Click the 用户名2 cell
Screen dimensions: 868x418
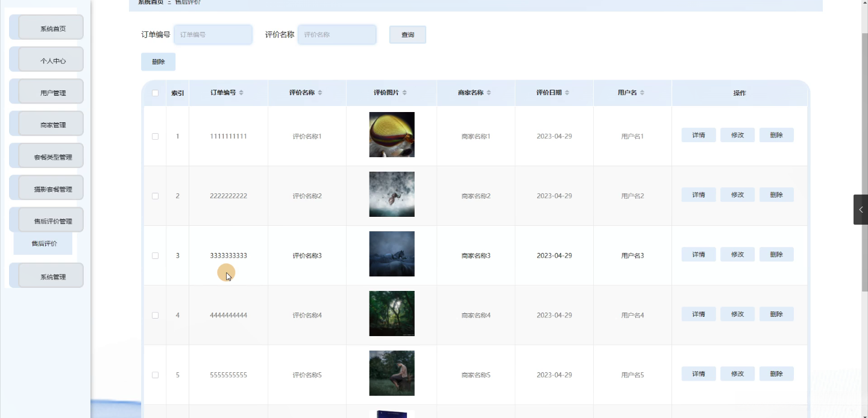click(633, 196)
